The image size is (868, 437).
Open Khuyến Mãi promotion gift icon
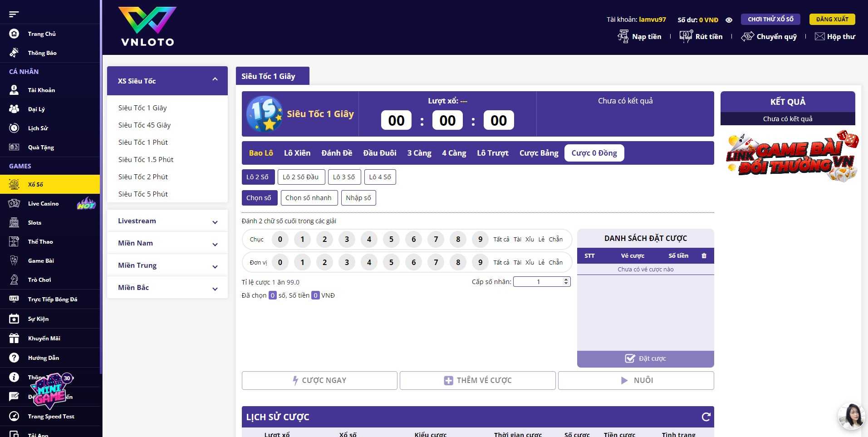[x=14, y=338]
